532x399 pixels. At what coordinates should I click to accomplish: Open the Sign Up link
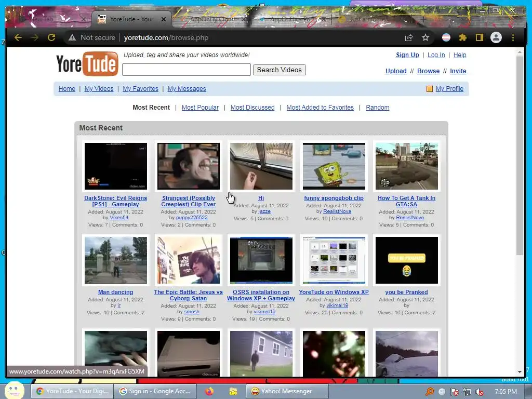407,55
